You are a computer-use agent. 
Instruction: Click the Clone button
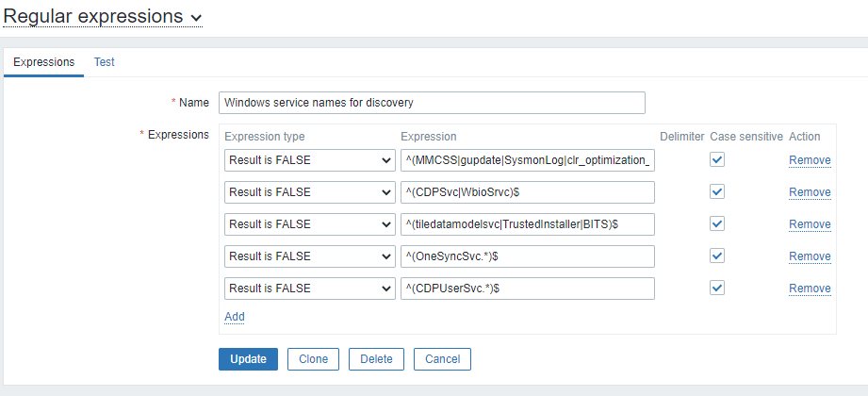(313, 359)
